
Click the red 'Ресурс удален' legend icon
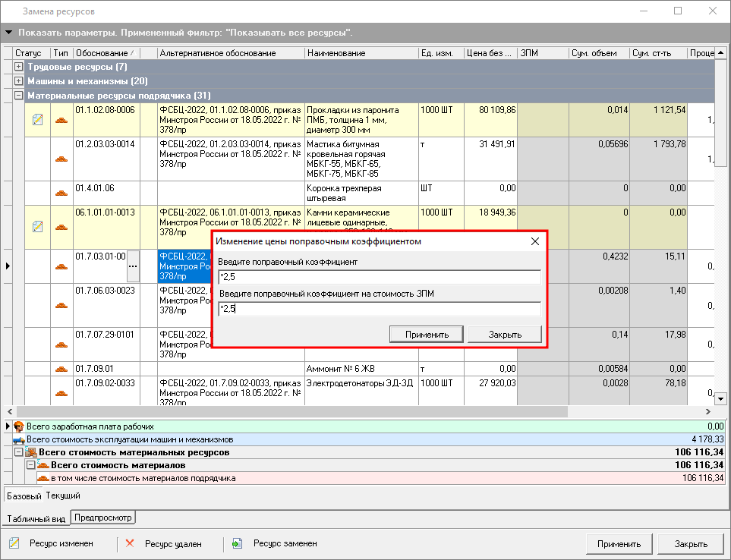click(x=130, y=543)
